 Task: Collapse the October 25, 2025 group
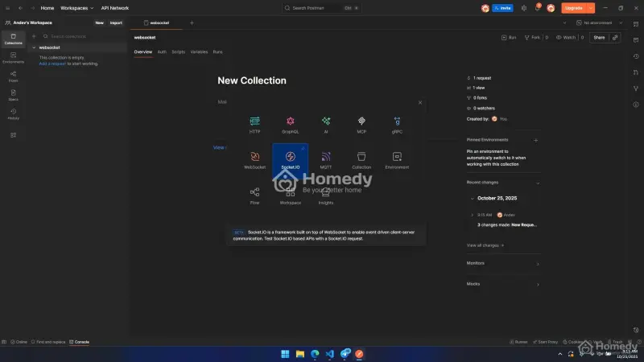click(472, 198)
